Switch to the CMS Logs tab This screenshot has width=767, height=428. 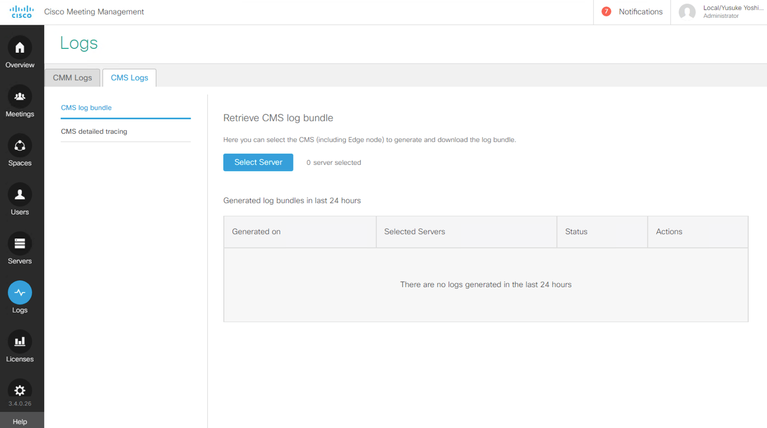click(x=129, y=78)
